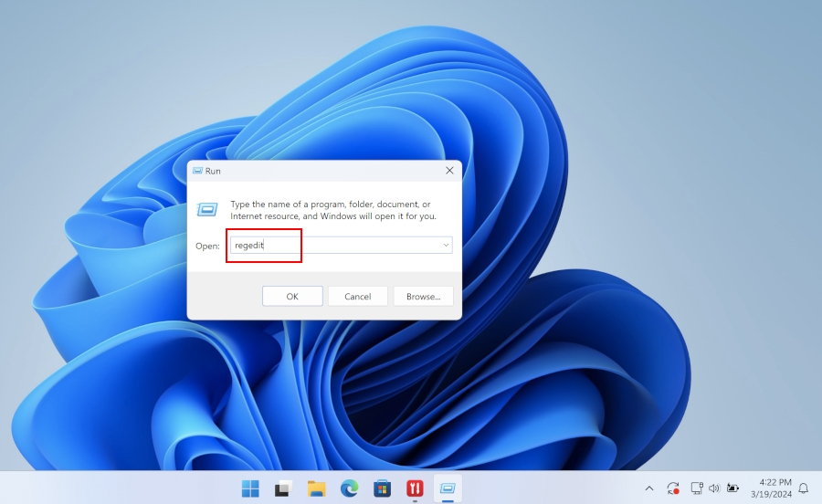Expand the Open field dropdown arrow
Viewport: 822px width, 504px height.
446,245
